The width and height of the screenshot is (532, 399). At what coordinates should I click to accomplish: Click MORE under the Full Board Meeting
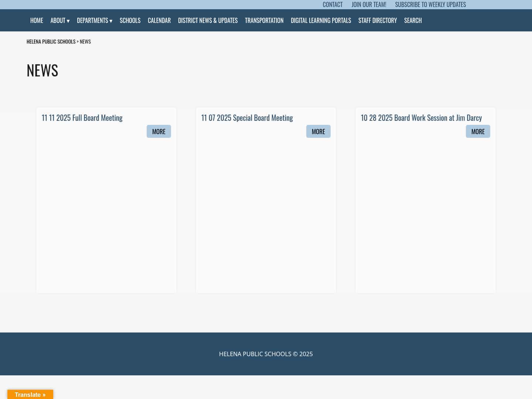tap(159, 131)
